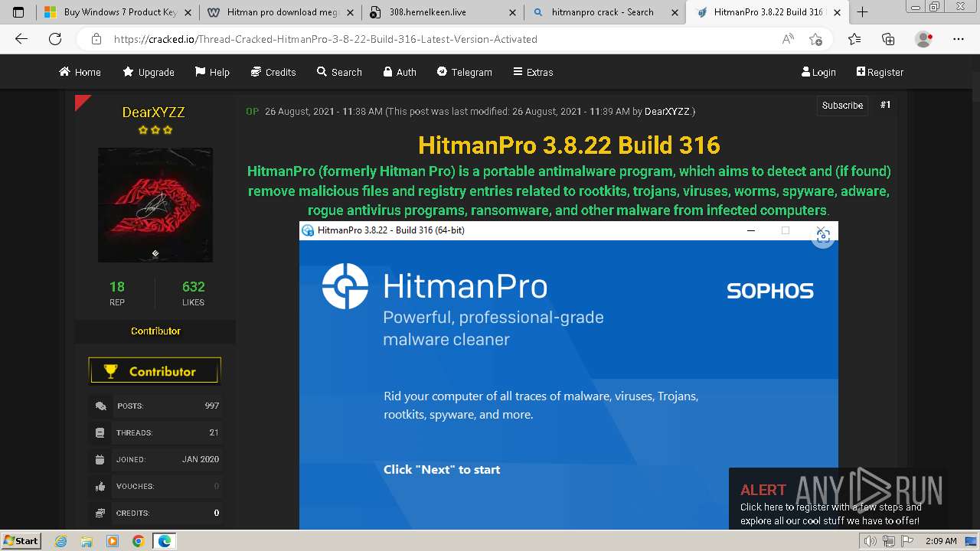Open the Help menu item
This screenshot has height=551, width=980.
(212, 72)
